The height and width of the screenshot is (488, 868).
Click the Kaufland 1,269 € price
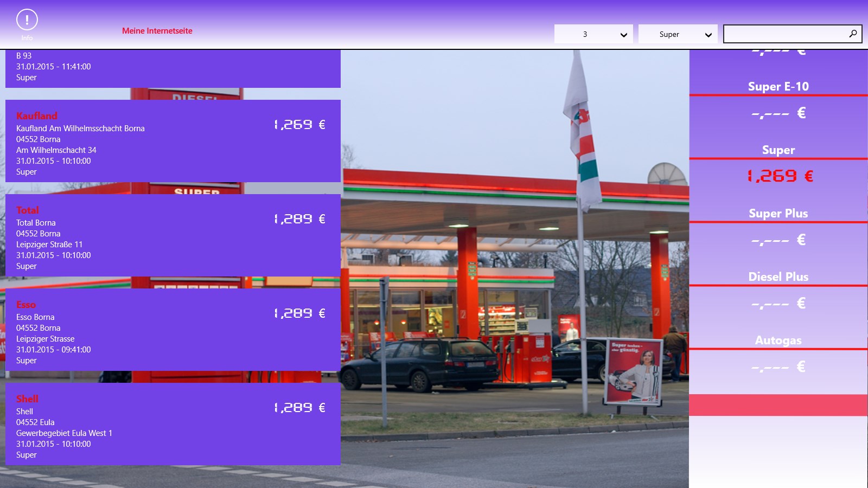coord(299,125)
